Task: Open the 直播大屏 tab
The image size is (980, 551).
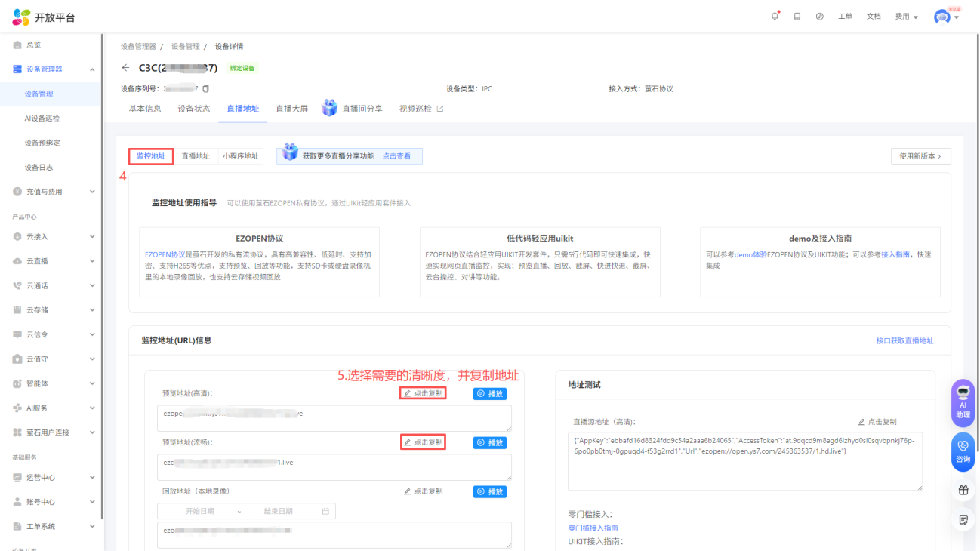Action: point(291,109)
